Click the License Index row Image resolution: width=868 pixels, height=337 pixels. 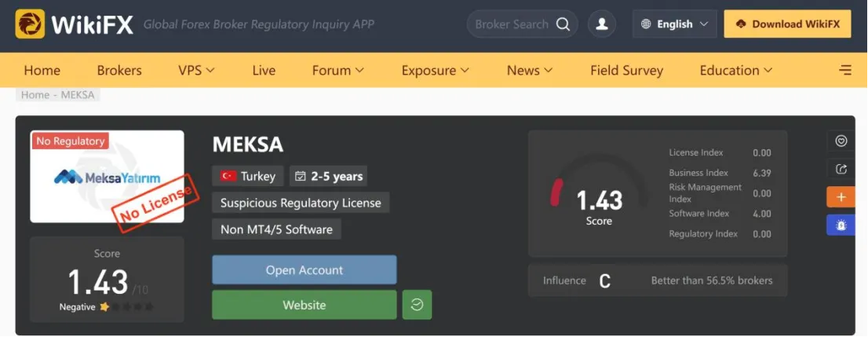[720, 152]
